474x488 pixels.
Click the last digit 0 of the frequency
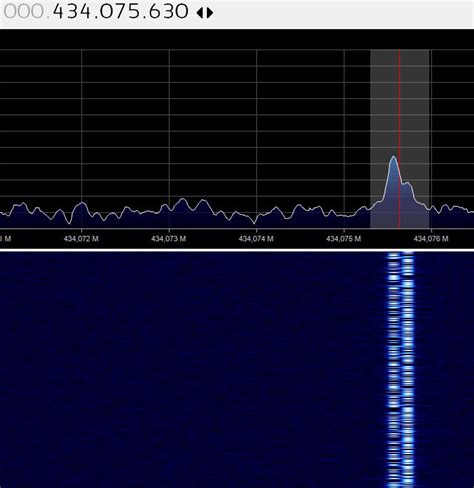tap(182, 12)
